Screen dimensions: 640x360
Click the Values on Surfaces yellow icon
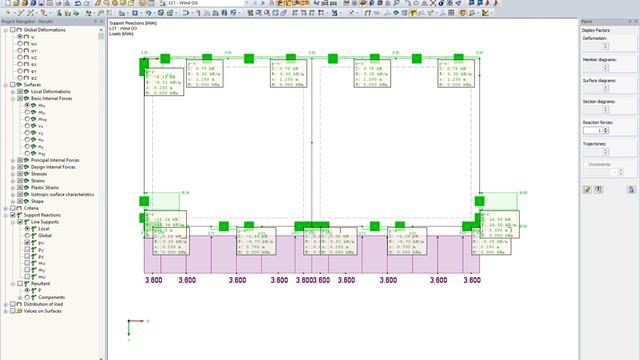(19, 311)
